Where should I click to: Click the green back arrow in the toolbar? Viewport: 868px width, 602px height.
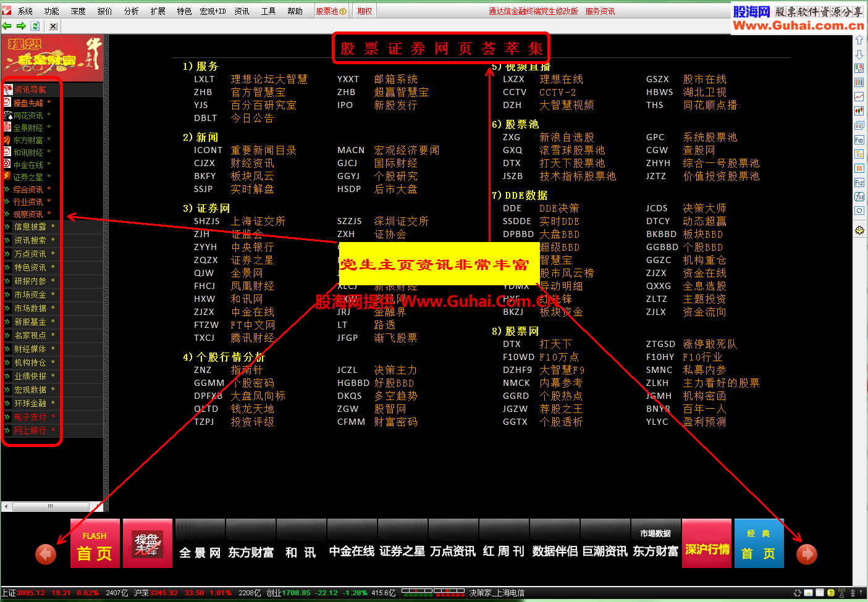pos(7,26)
